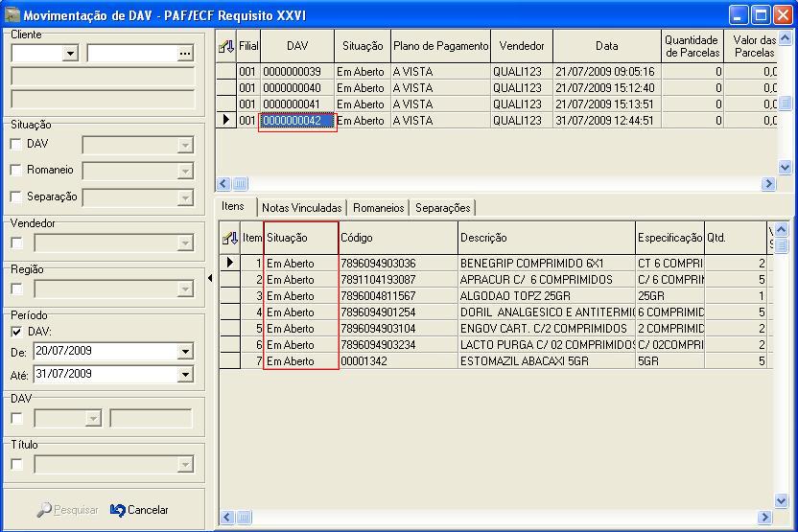Screen dimensions: 798x532
Task: Click the sort icon in upper DAV grid header
Action: click(226, 46)
